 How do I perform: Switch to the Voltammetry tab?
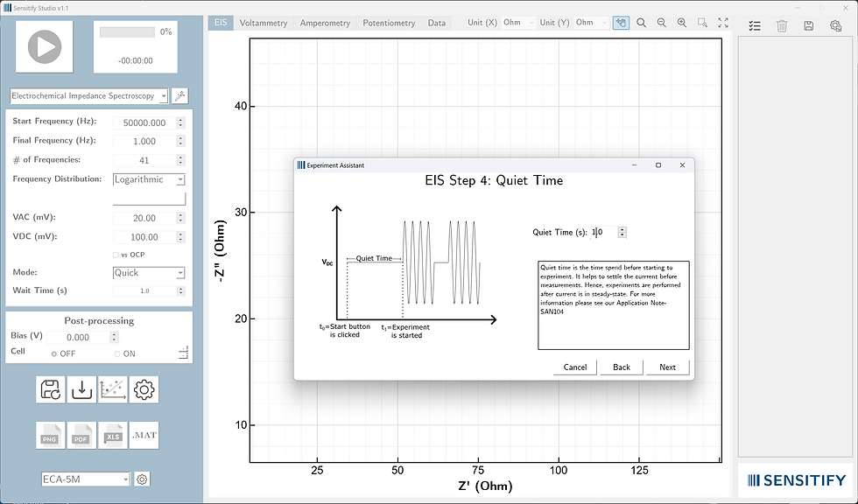264,23
